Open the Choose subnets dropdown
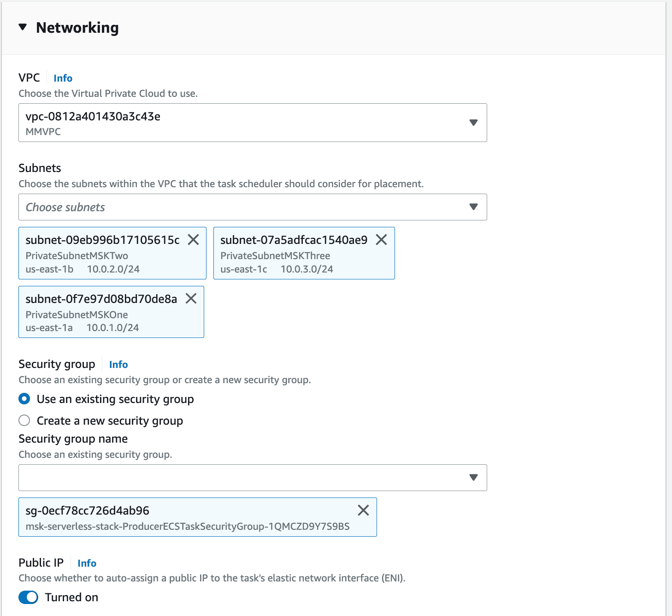The width and height of the screenshot is (672, 616). point(253,207)
